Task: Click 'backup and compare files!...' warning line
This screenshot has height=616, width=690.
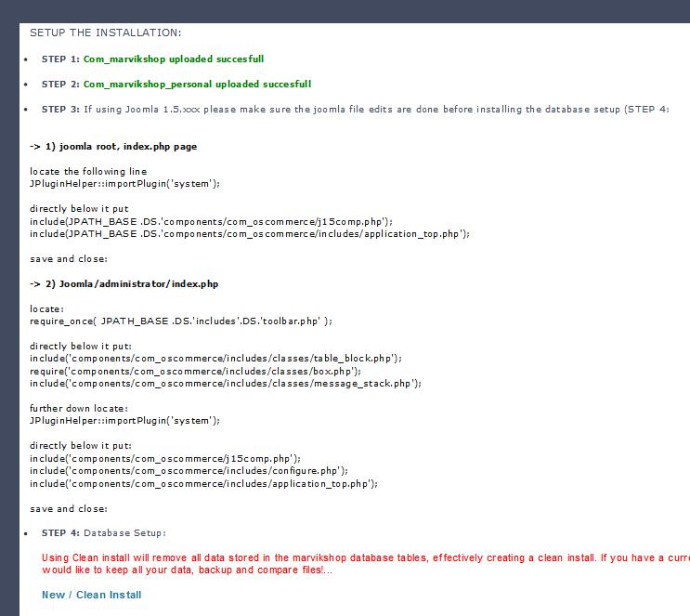Action: tap(266, 570)
